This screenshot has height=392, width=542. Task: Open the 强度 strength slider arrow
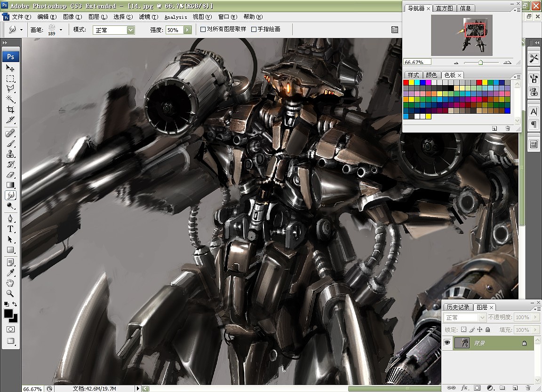click(x=187, y=30)
